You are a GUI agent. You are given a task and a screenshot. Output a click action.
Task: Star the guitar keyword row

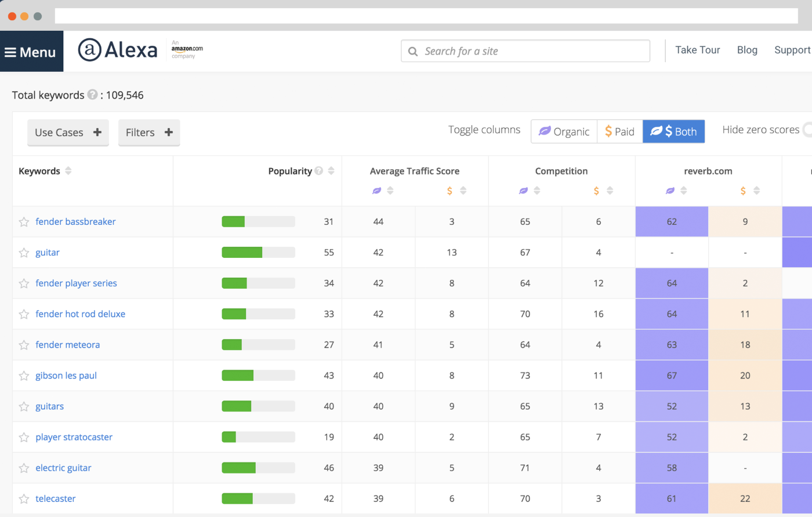[x=24, y=253]
